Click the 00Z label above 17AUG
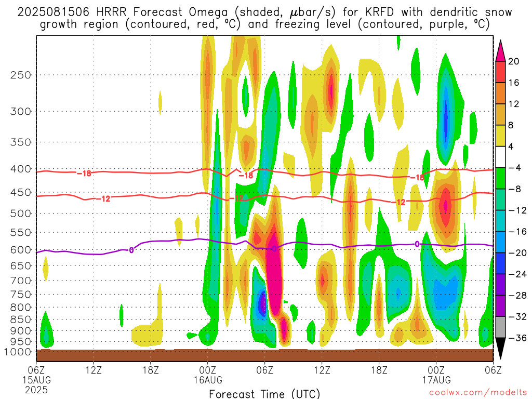532x399 pixels. click(436, 370)
